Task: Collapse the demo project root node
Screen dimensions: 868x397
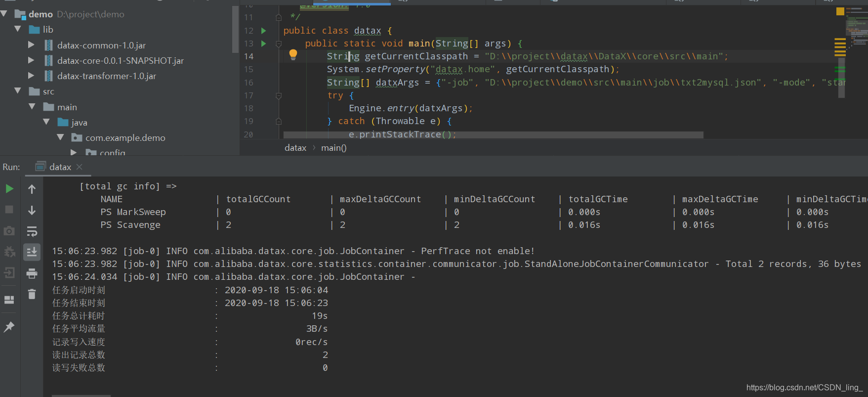Action: coord(4,14)
